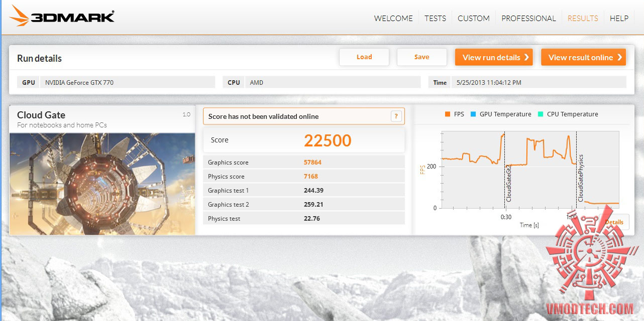Click the Graphics score label
Image resolution: width=644 pixels, height=321 pixels.
point(228,163)
